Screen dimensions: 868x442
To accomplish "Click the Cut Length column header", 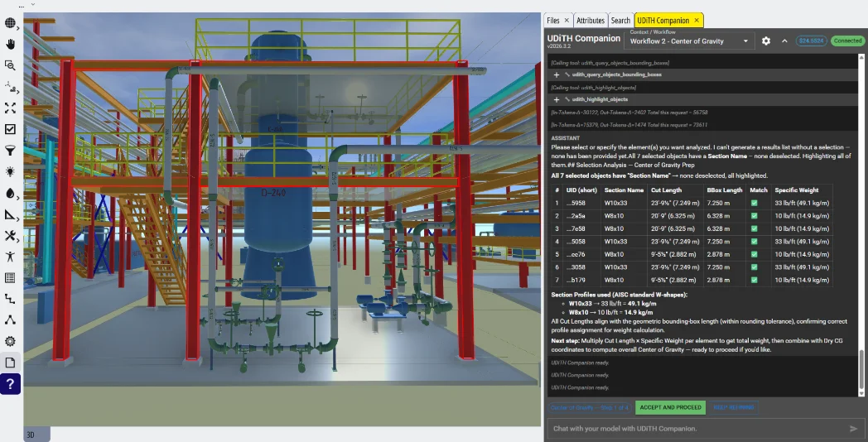I will point(675,190).
